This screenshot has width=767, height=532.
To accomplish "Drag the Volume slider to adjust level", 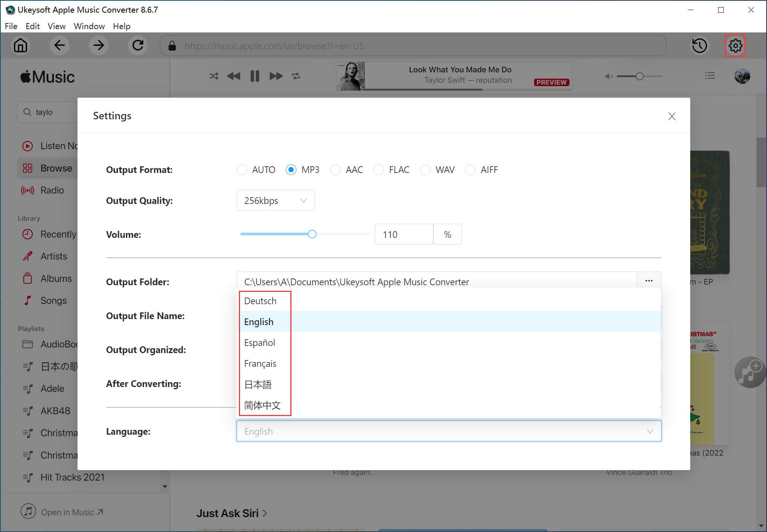I will point(312,234).
